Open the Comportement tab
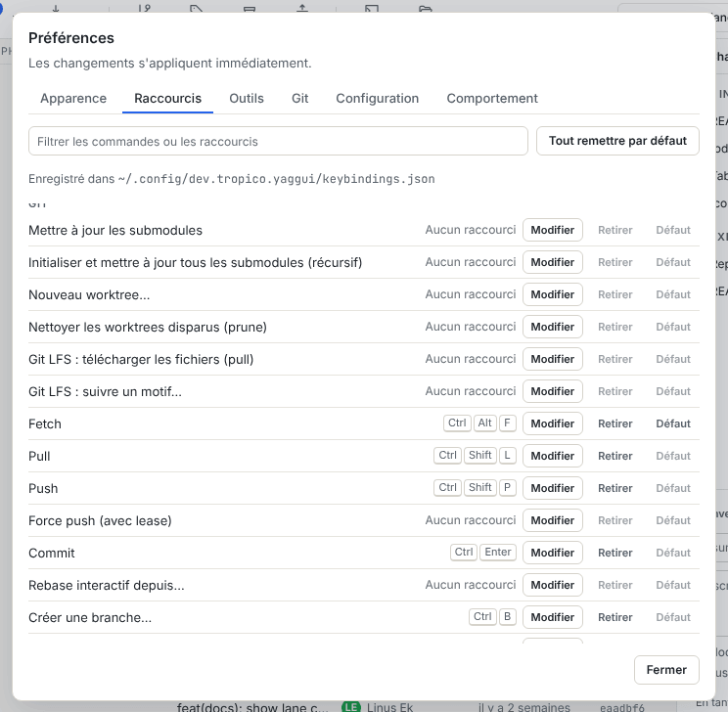The height and width of the screenshot is (712, 728). (x=492, y=99)
